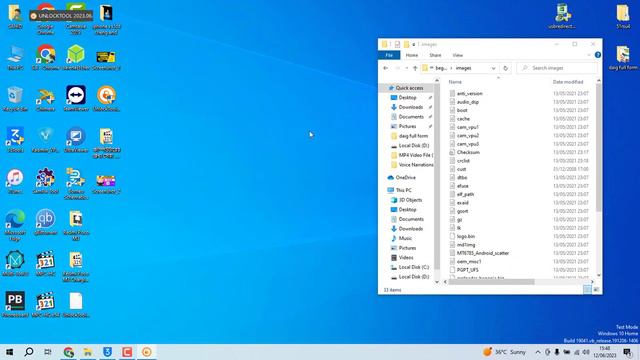Go up one folder level in Explorer
The image size is (640, 360).
tap(415, 68)
